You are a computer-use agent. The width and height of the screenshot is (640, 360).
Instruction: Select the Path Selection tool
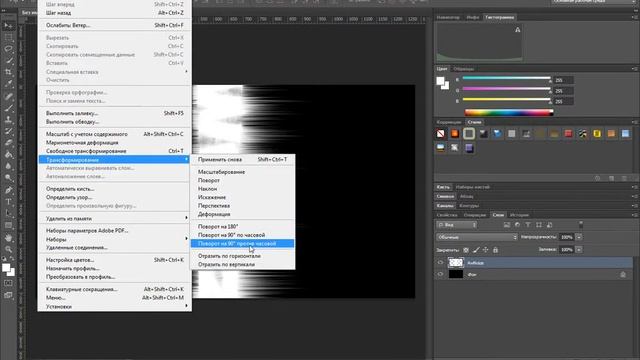pos(8,213)
